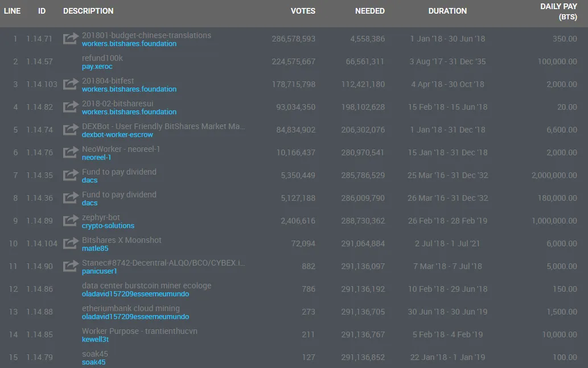Open kewell3t account link
Viewport: 588px width, 368px height.
click(95, 339)
